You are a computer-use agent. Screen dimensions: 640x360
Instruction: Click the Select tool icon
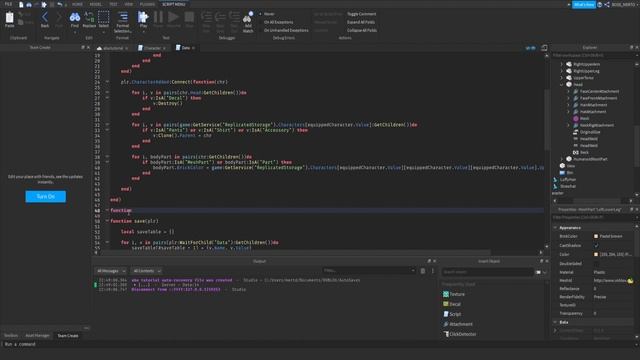tap(104, 17)
